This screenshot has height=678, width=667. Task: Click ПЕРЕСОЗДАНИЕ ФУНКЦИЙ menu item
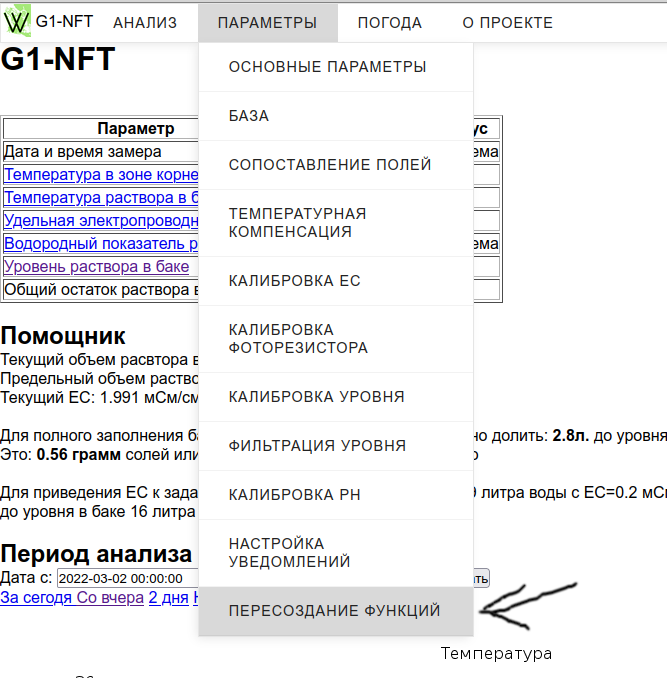334,611
